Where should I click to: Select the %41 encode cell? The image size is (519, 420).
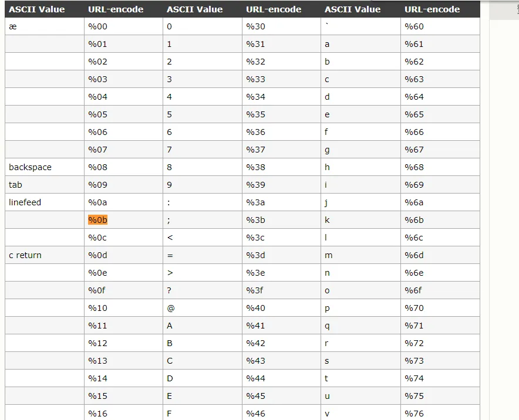point(256,326)
